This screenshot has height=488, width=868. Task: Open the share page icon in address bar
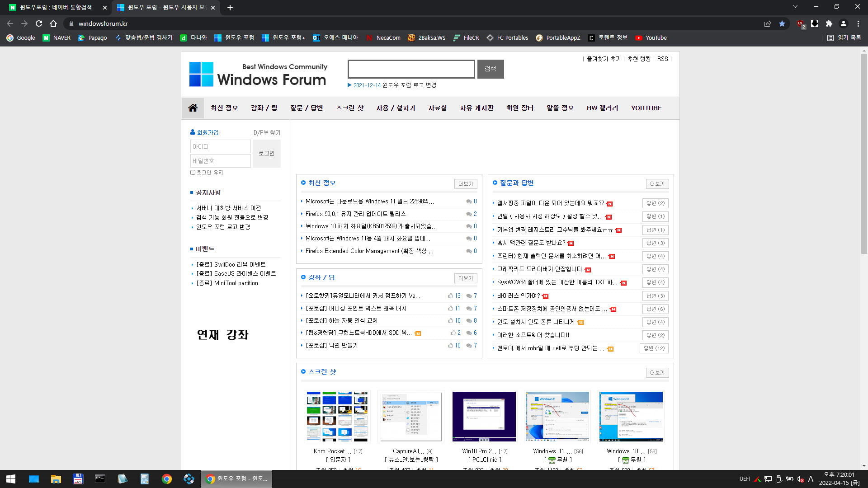768,23
